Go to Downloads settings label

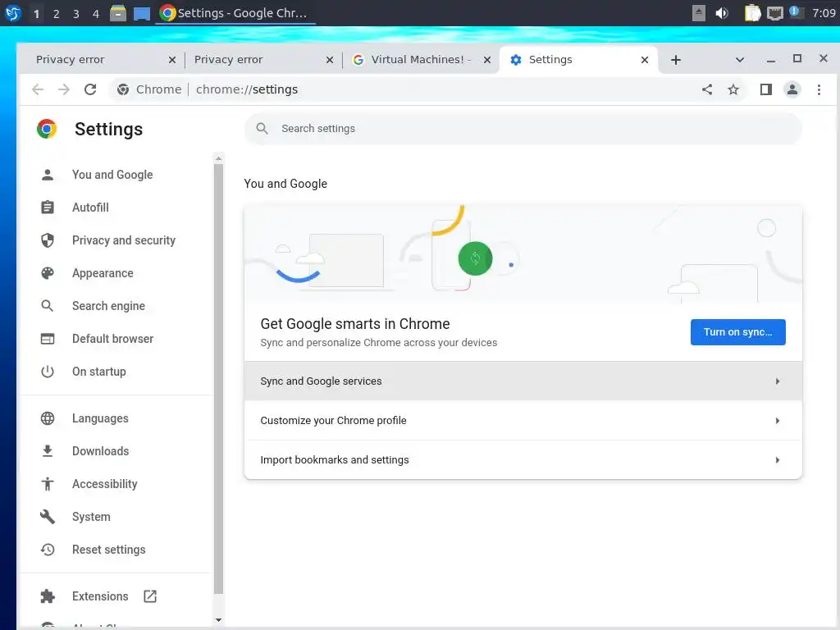[x=101, y=451]
